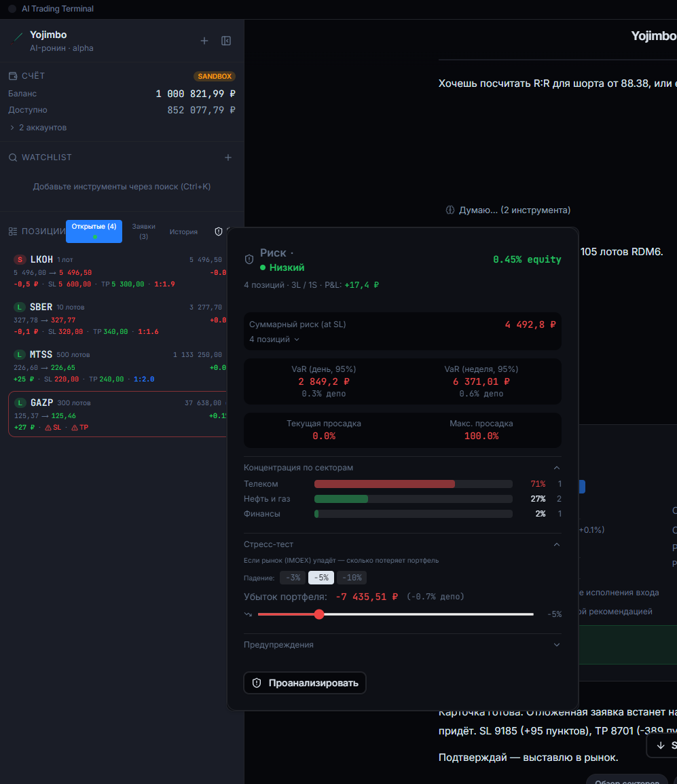Collapse the sidebar with the panel icon

226,41
